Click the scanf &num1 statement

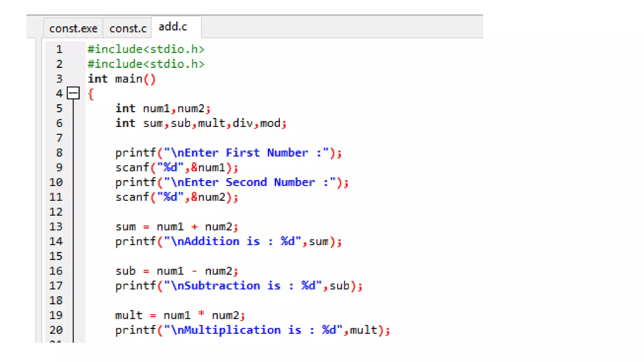click(x=176, y=168)
